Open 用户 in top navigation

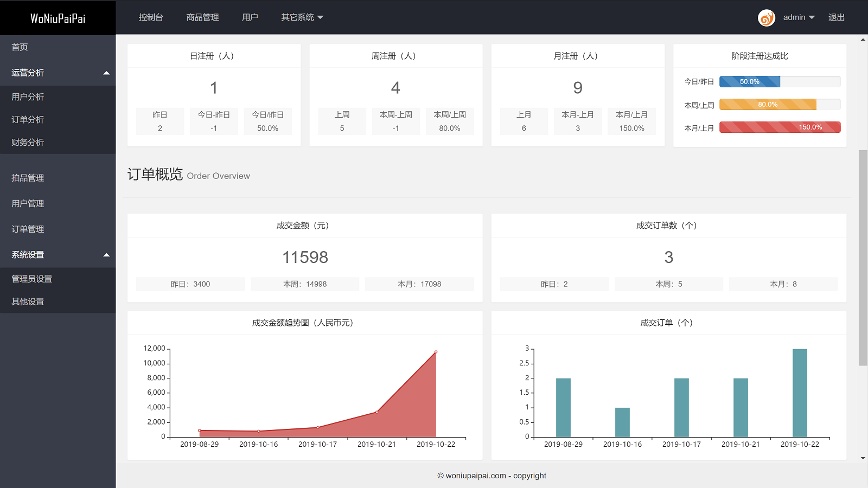(x=250, y=17)
